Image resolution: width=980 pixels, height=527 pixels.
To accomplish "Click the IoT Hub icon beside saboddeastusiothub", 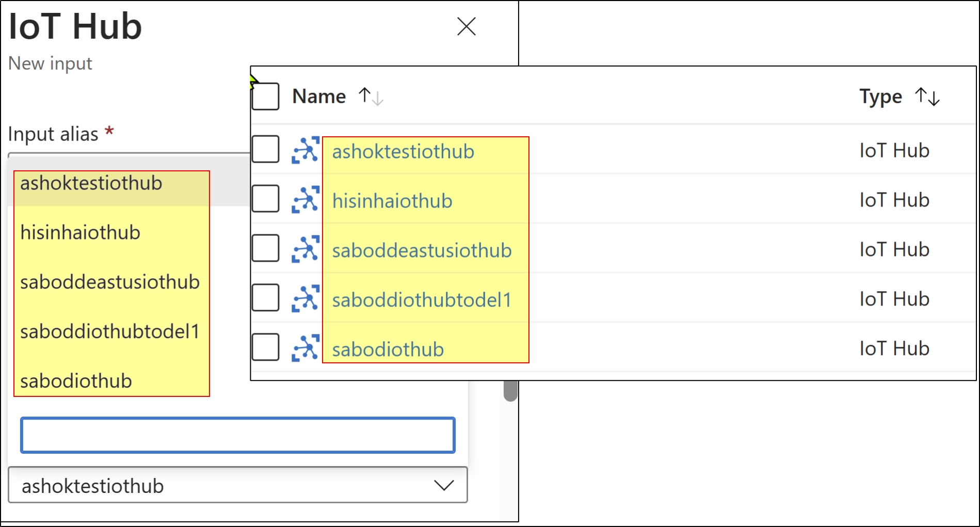I will (306, 249).
